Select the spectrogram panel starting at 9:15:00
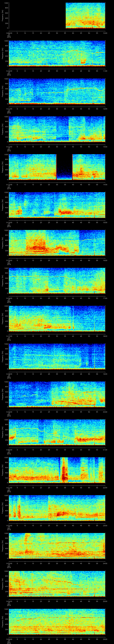The image size is (114, 644). pyautogui.click(x=57, y=243)
